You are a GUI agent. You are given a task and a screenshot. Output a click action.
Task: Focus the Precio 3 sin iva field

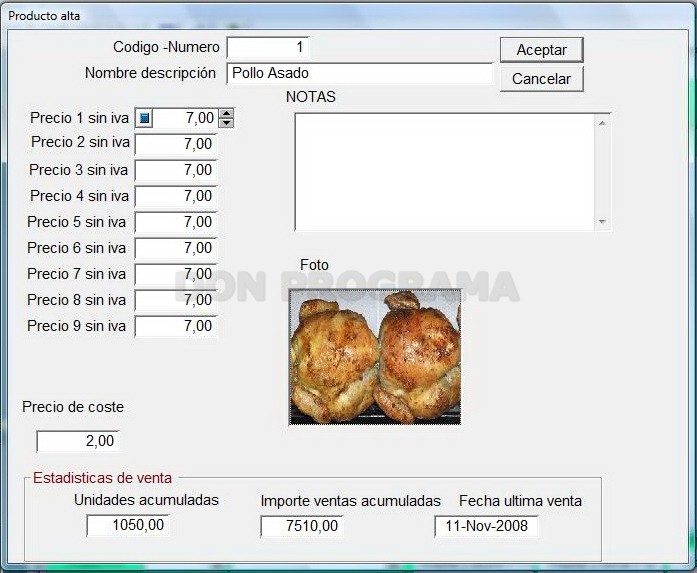(176, 170)
